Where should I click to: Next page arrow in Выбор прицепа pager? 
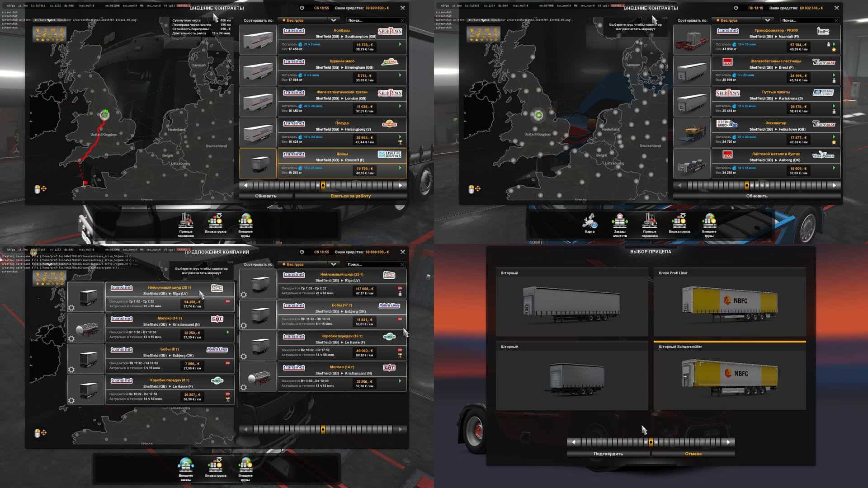pyautogui.click(x=728, y=442)
